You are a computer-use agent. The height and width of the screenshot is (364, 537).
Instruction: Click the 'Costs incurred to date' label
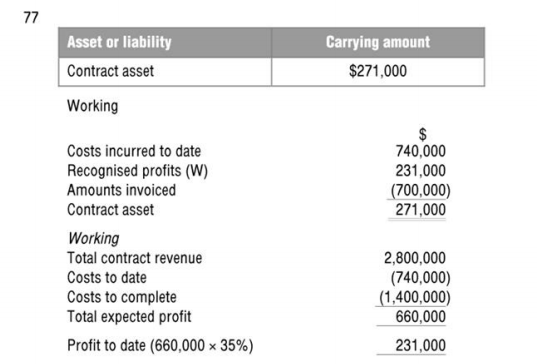point(134,151)
